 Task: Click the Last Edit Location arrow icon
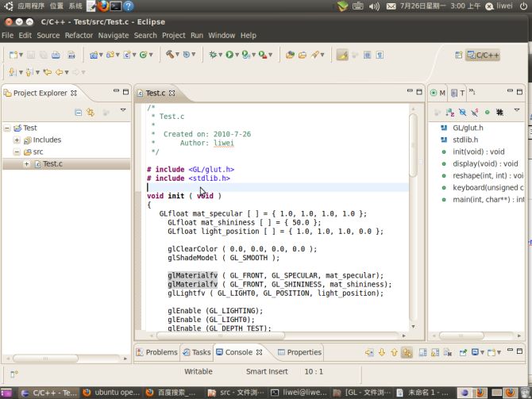47,72
